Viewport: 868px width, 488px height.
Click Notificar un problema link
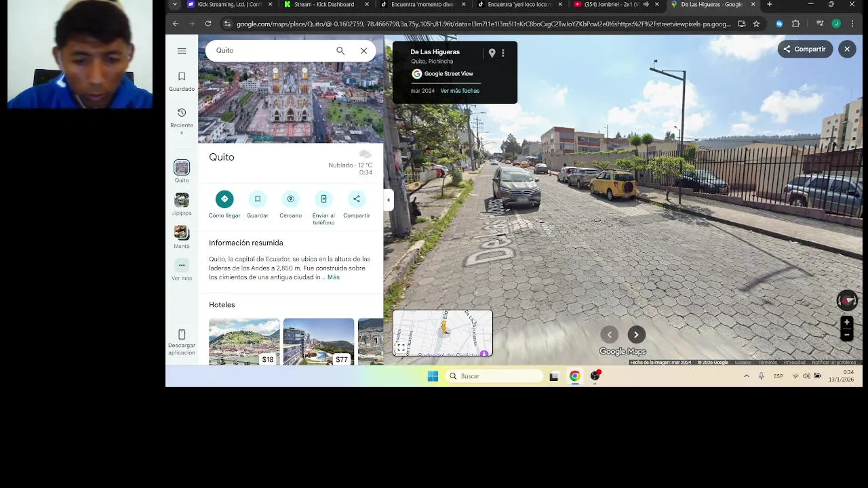[833, 363]
